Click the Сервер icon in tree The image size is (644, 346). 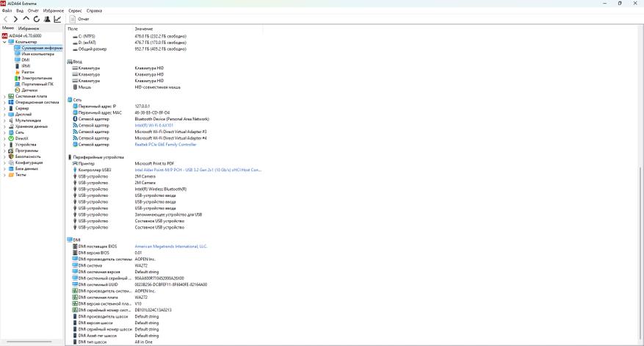(x=11, y=109)
